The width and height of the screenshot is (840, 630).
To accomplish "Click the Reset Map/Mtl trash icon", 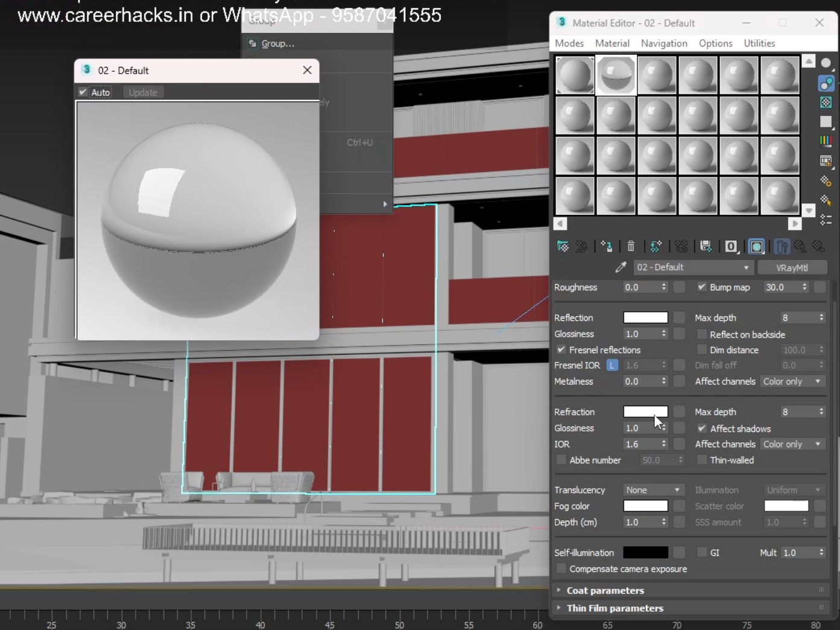I will tap(631, 246).
